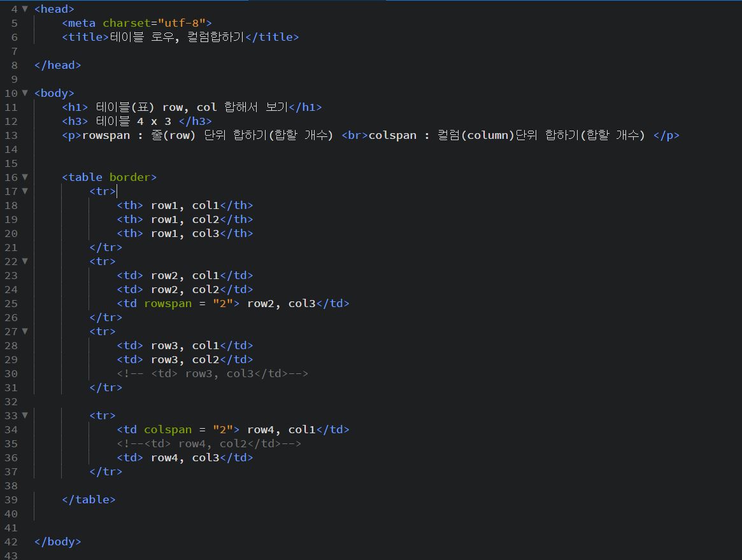Click text "row2, col3" on line 25
The width and height of the screenshot is (742, 560).
(282, 303)
